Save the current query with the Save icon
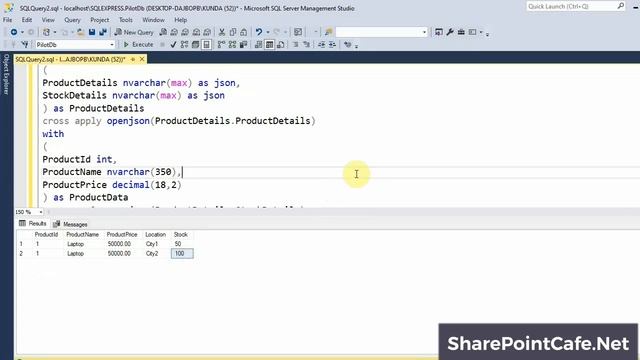640x360 pixels. (92, 32)
